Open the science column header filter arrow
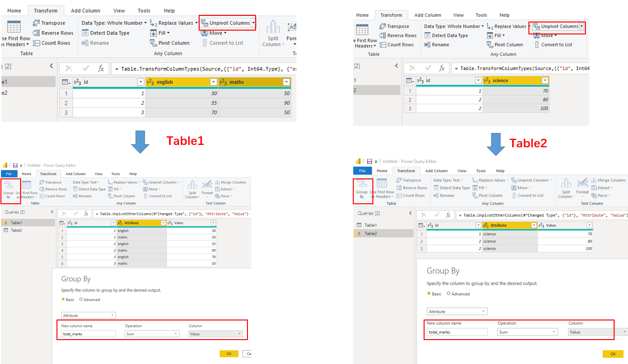The height and width of the screenshot is (364, 628). (x=545, y=80)
